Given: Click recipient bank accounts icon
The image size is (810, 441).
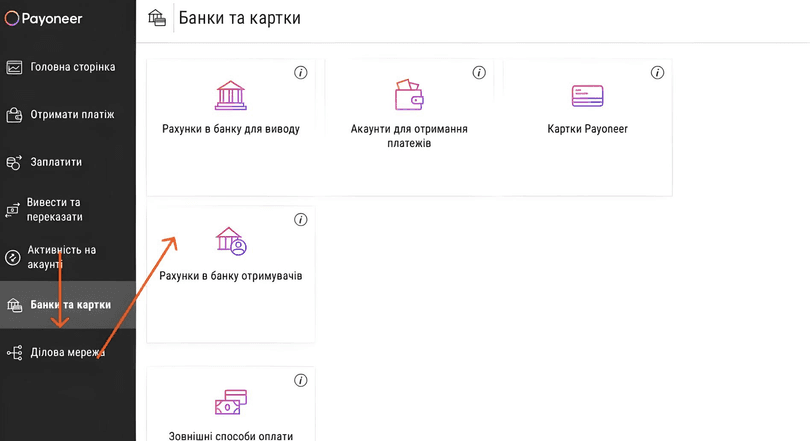Looking at the screenshot, I should tap(231, 241).
